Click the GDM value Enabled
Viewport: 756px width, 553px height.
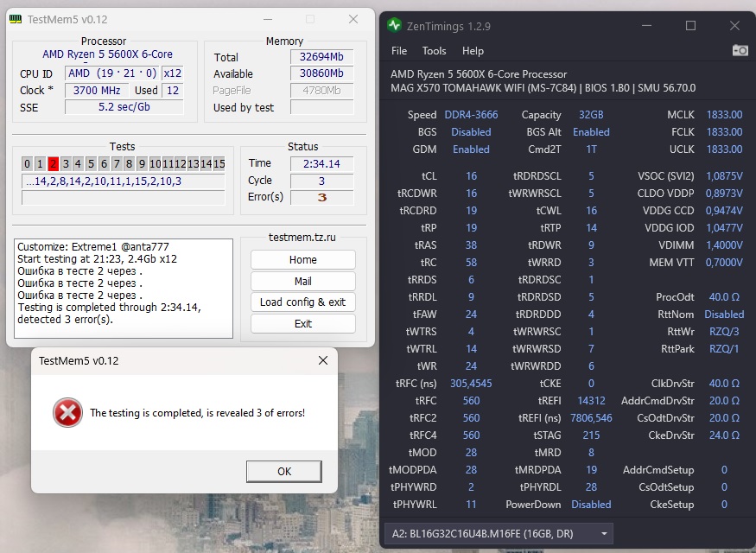click(471, 149)
